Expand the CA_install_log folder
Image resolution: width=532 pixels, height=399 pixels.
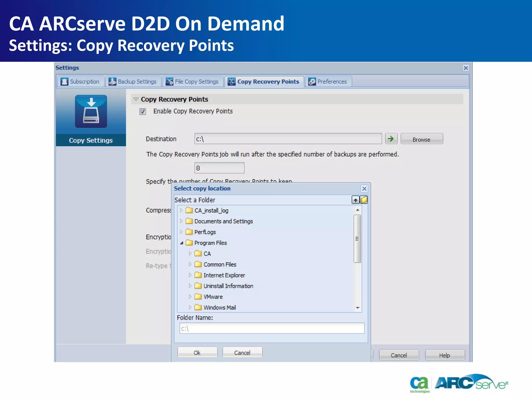tap(181, 210)
